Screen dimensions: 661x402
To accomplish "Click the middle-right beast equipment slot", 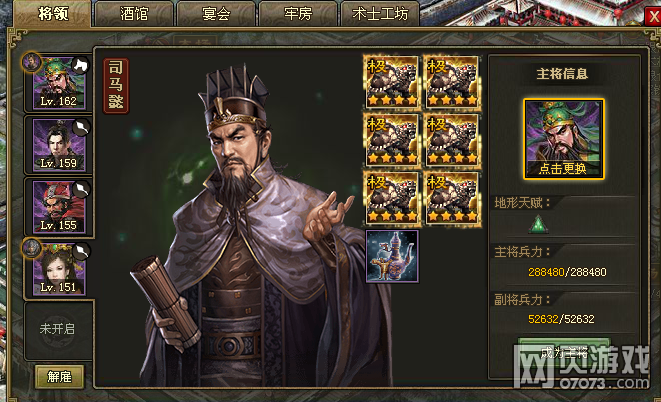I will click(452, 140).
